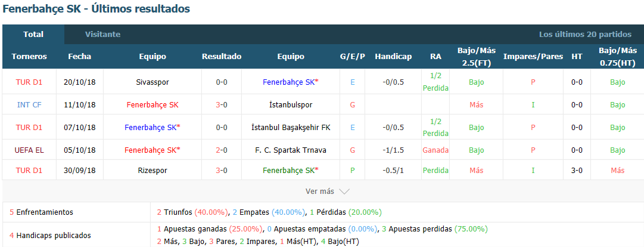Open F. C. Spartak Trnava link
Viewport: 644px width, 247px height.
click(x=290, y=150)
